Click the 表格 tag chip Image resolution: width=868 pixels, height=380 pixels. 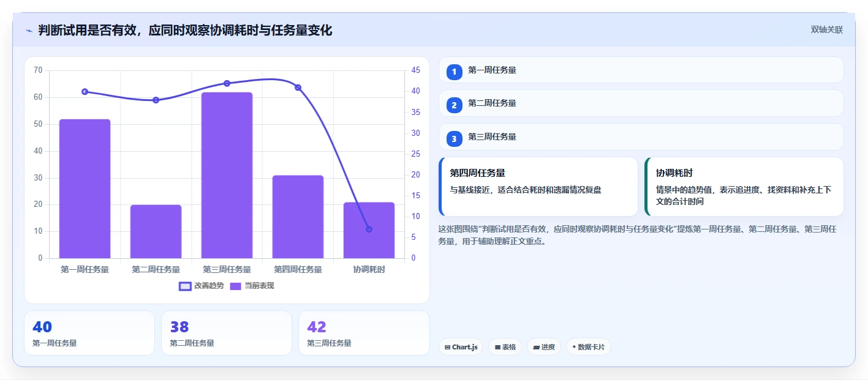[505, 347]
